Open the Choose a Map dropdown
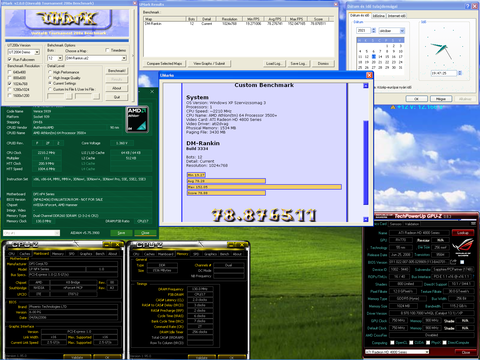This screenshot has height=360, width=480. (124, 58)
